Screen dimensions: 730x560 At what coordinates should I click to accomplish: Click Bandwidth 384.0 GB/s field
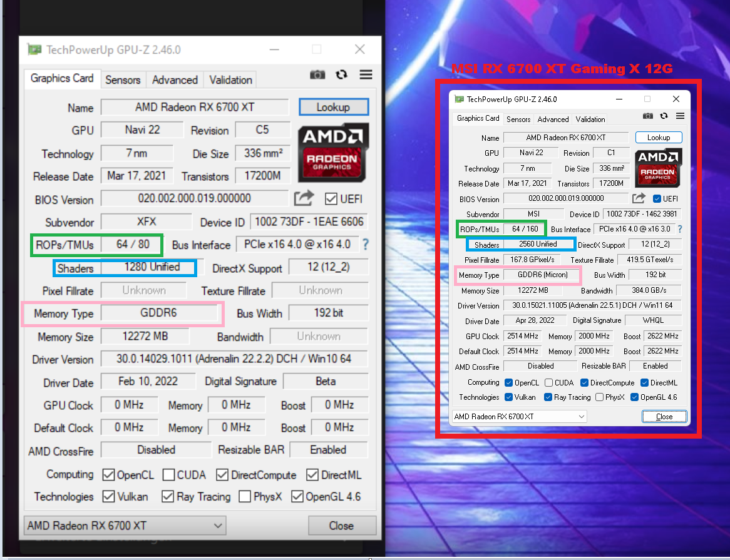pos(649,290)
